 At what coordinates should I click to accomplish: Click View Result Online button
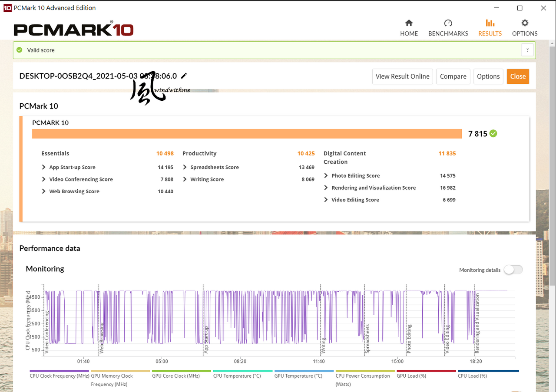tap(403, 76)
